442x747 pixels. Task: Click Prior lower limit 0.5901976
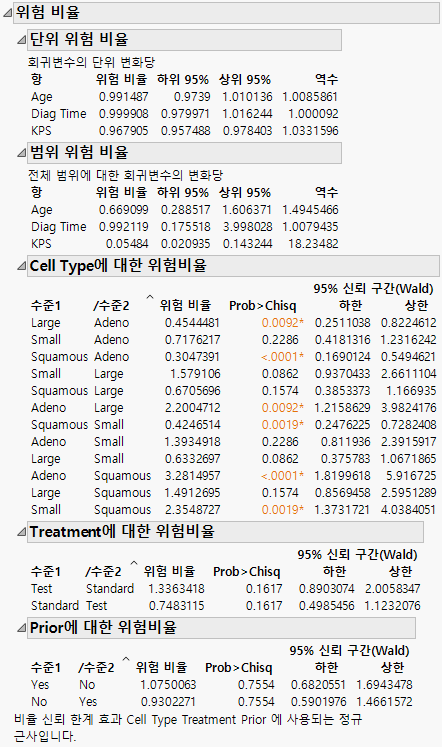click(318, 702)
